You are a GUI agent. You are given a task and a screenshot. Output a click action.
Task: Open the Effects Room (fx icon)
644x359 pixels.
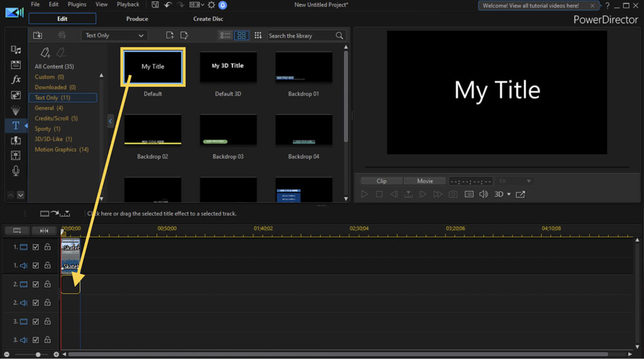tap(16, 80)
